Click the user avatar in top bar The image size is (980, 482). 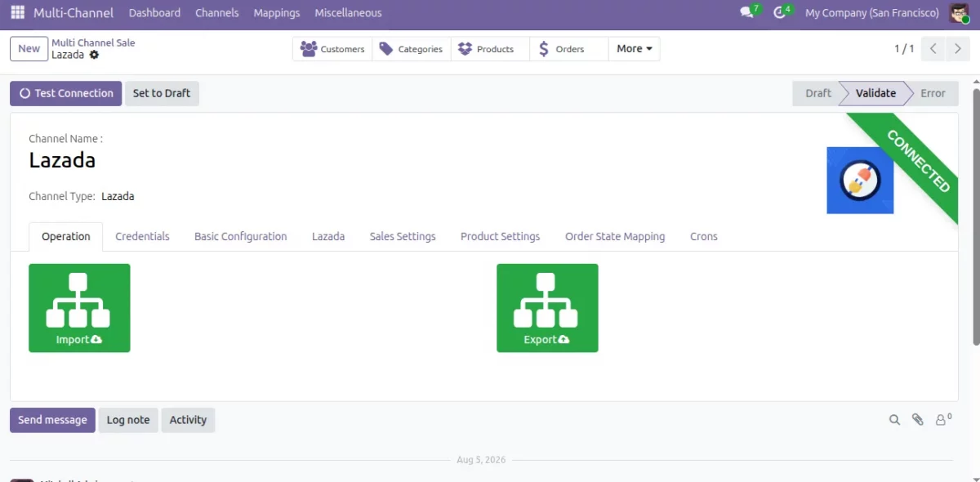960,12
